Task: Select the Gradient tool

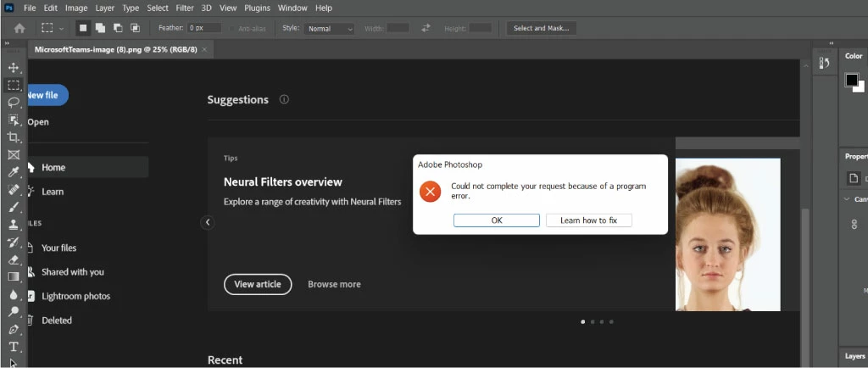Action: click(14, 276)
